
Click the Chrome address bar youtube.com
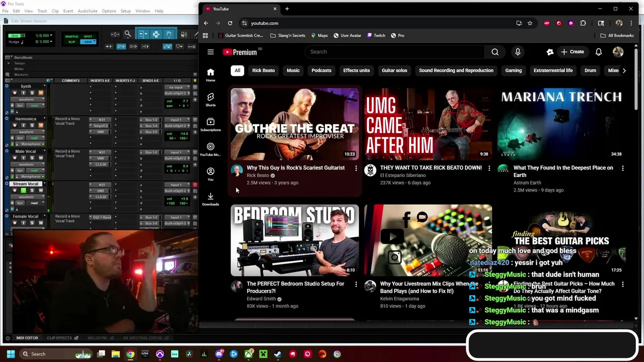[x=265, y=23]
